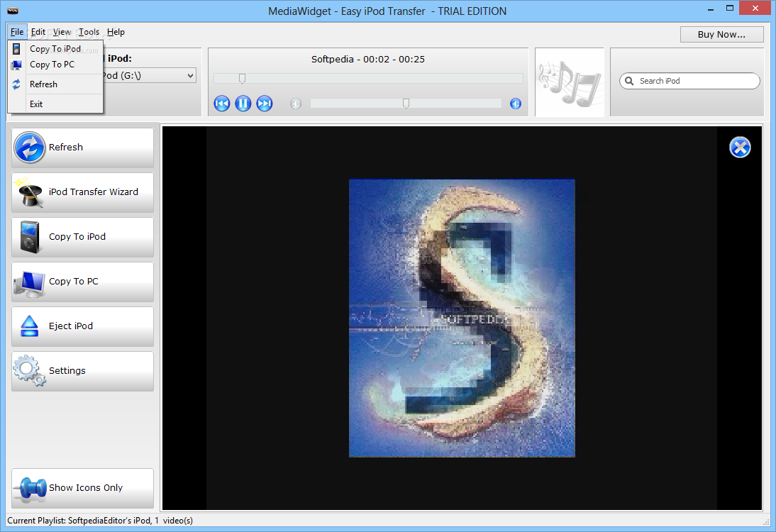This screenshot has height=532, width=776.
Task: Click the Buy Now... button
Action: [x=721, y=34]
